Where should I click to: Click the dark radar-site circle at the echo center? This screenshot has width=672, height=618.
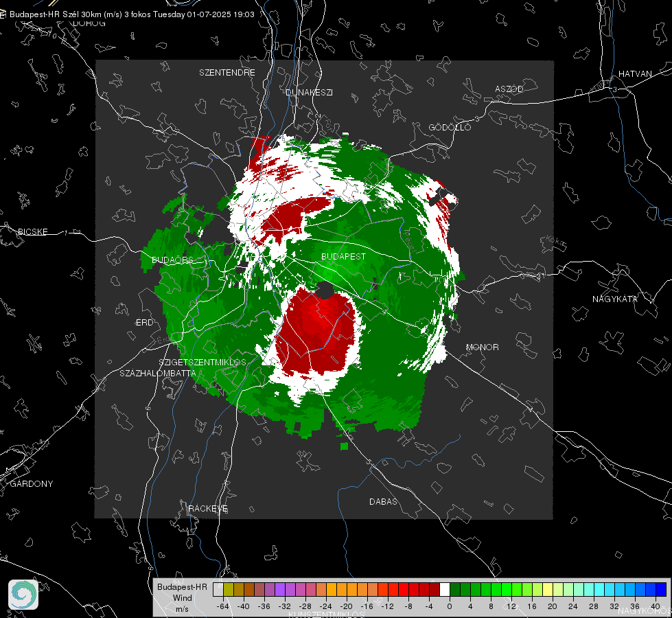point(325,290)
